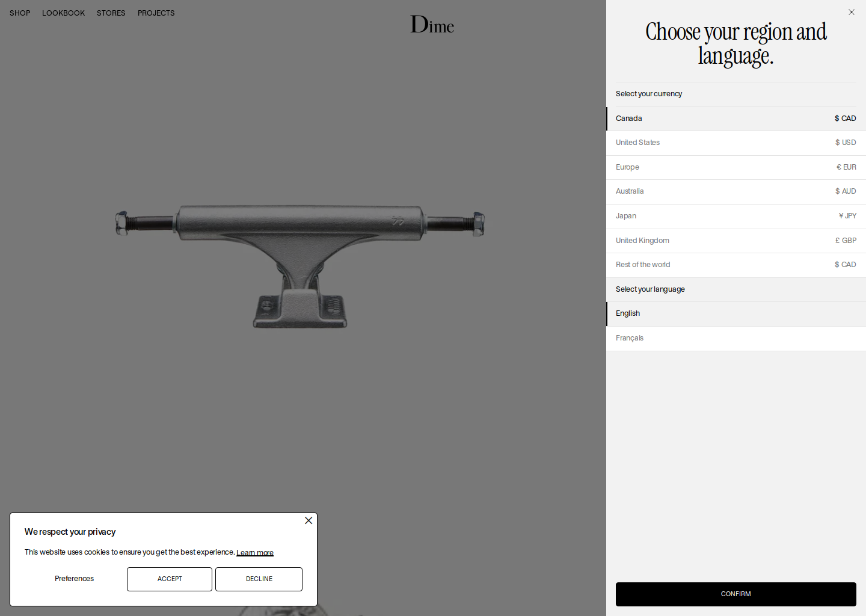This screenshot has height=616, width=866.
Task: Confirm region and language selection
Action: point(735,594)
